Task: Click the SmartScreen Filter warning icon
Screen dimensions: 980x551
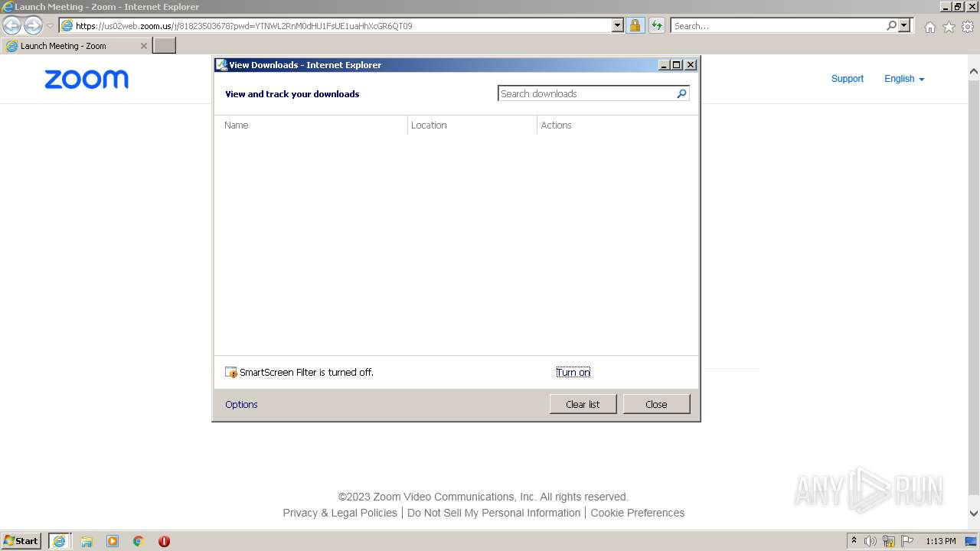Action: pos(231,372)
